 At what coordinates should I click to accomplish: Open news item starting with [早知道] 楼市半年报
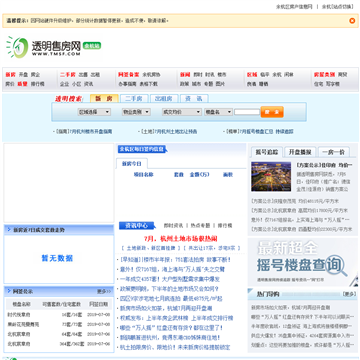tap(175, 259)
